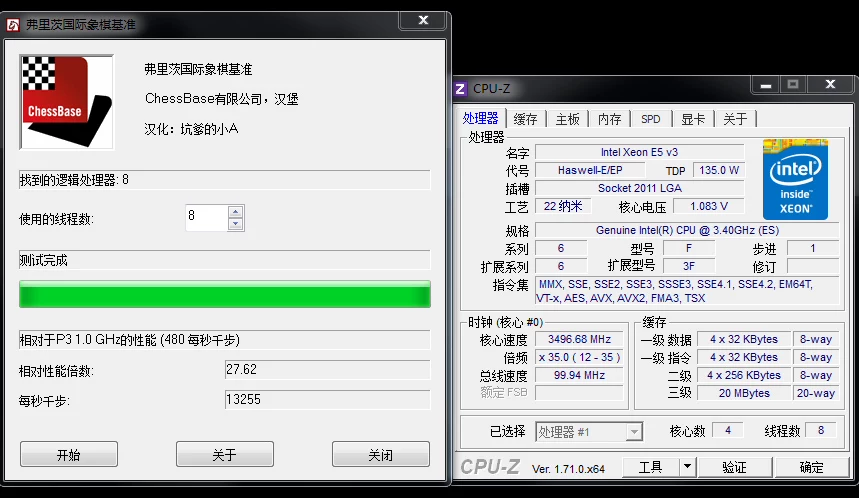Click the L3 cache 20 MBytes value
Screen dimensions: 859x498
744,393
